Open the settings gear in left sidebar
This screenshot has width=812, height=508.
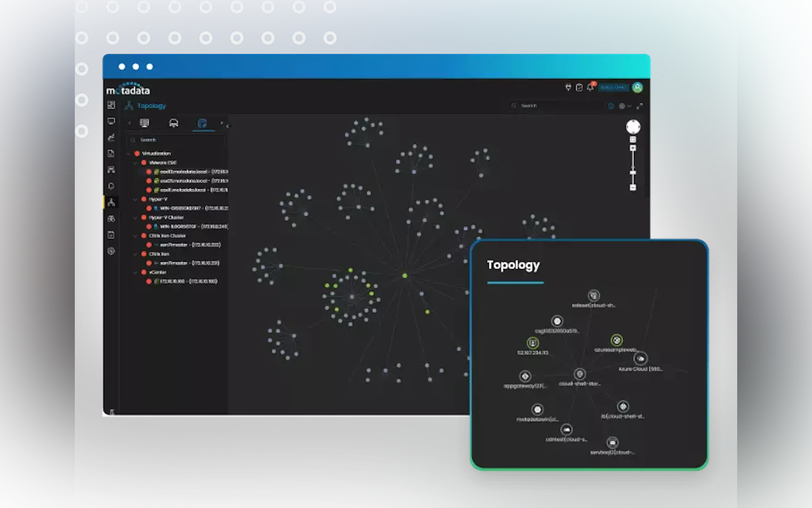point(112,251)
